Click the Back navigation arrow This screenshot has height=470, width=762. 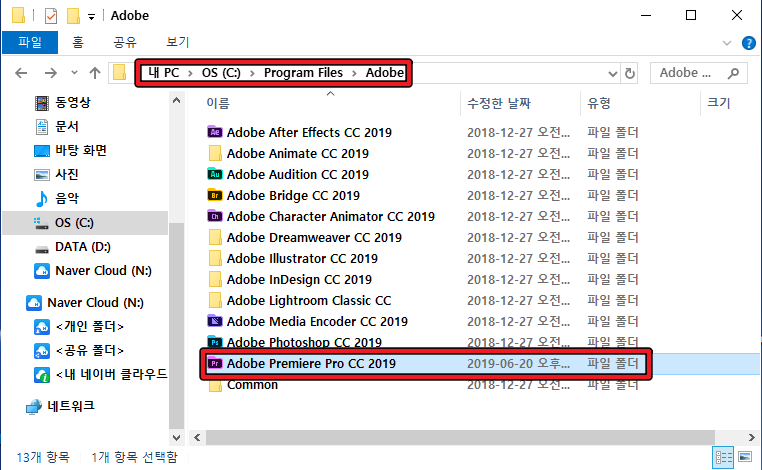(x=21, y=73)
